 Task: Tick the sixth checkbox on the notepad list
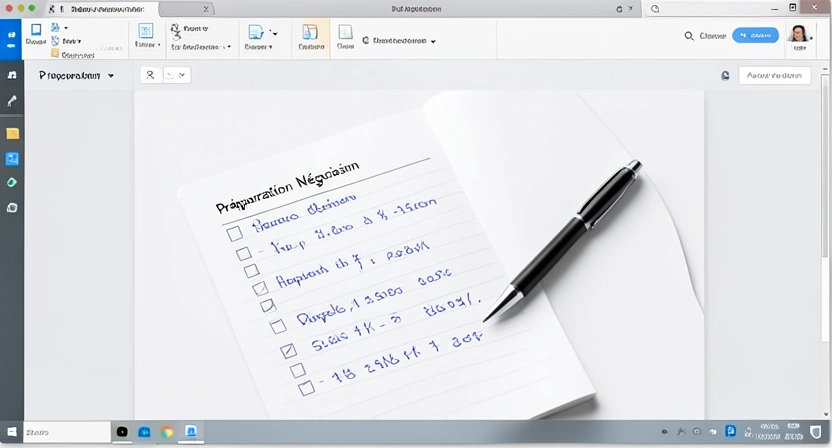pyautogui.click(x=278, y=326)
